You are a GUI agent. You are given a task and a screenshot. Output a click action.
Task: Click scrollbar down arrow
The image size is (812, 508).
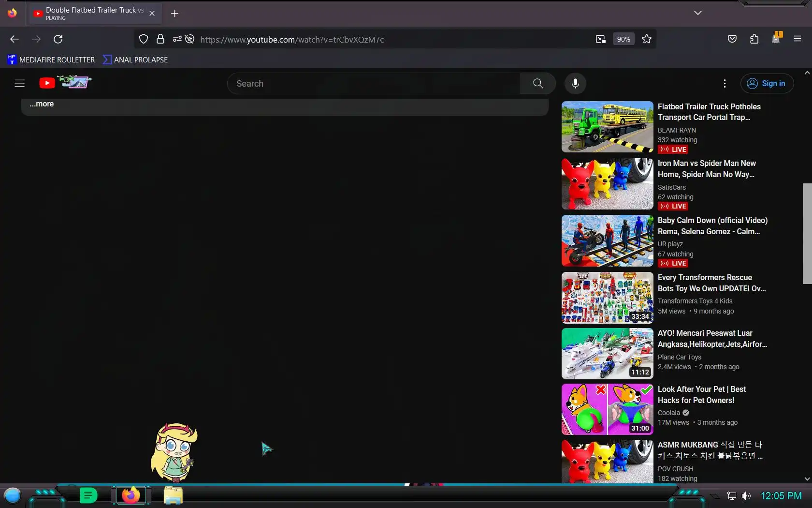[807, 479]
